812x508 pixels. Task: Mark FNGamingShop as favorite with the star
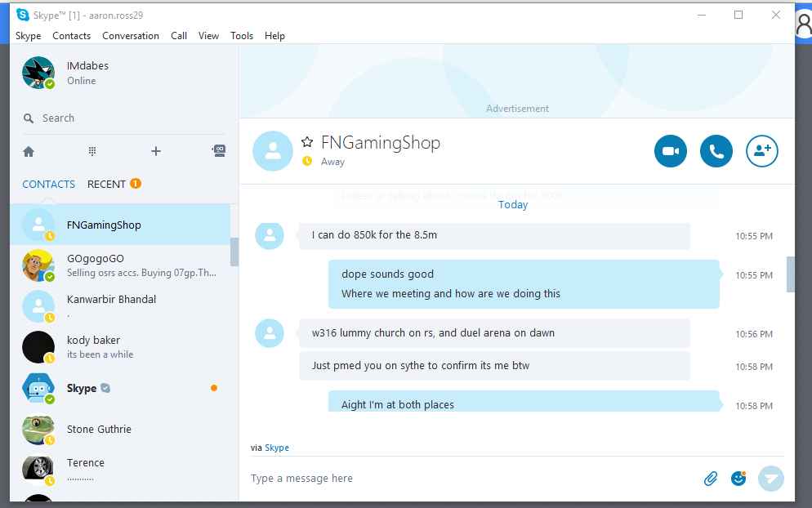pos(307,141)
